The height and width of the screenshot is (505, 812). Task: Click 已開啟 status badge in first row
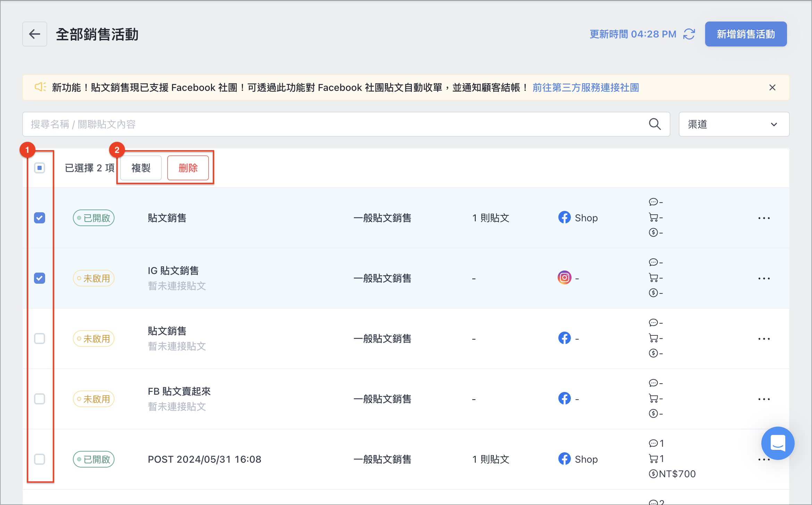coord(94,218)
